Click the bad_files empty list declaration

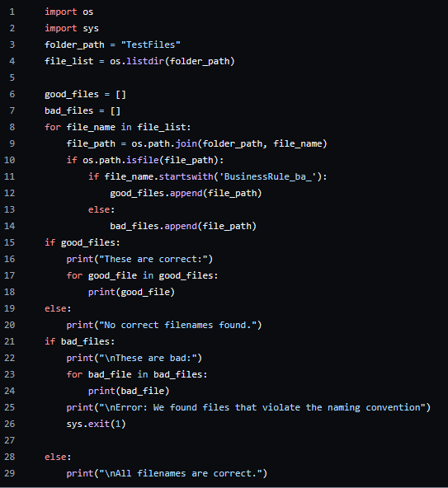pyautogui.click(x=83, y=110)
